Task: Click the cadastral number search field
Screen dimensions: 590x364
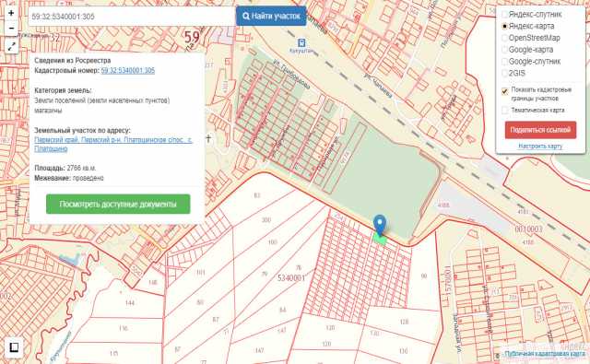Action: (132, 17)
